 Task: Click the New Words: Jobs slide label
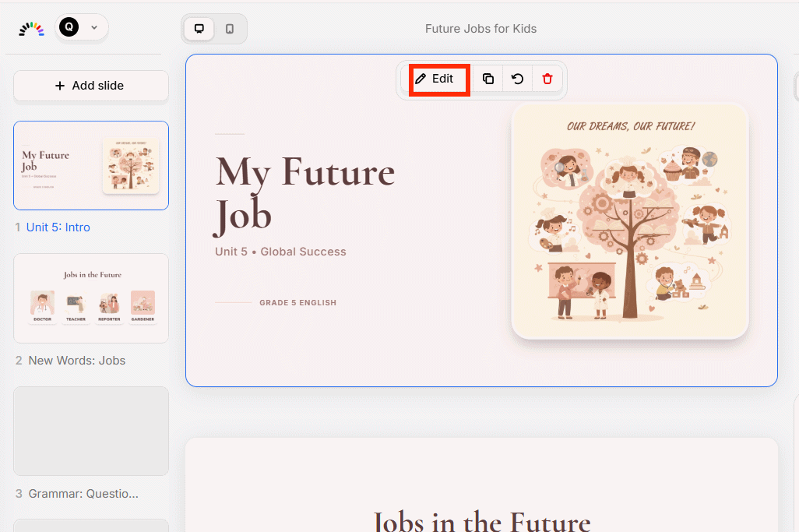click(76, 361)
